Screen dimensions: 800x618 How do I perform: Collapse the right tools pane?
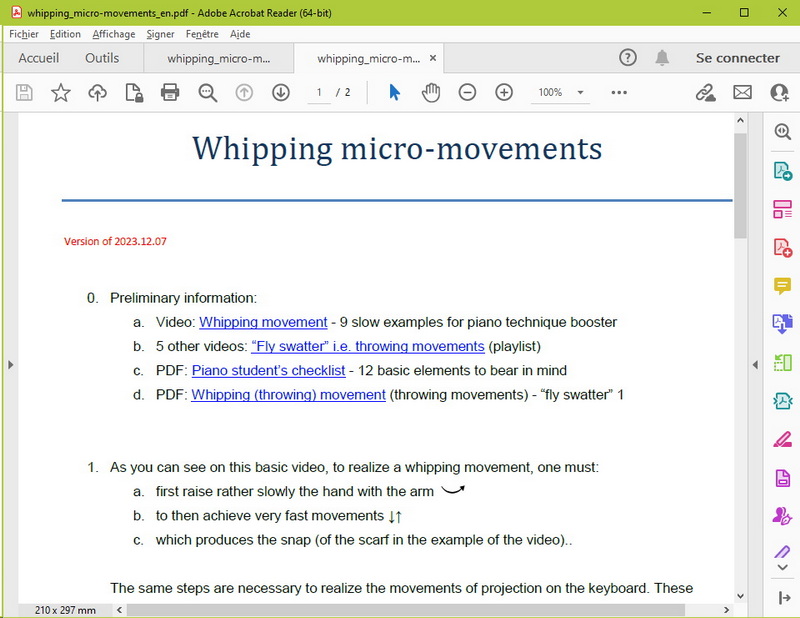[757, 364]
